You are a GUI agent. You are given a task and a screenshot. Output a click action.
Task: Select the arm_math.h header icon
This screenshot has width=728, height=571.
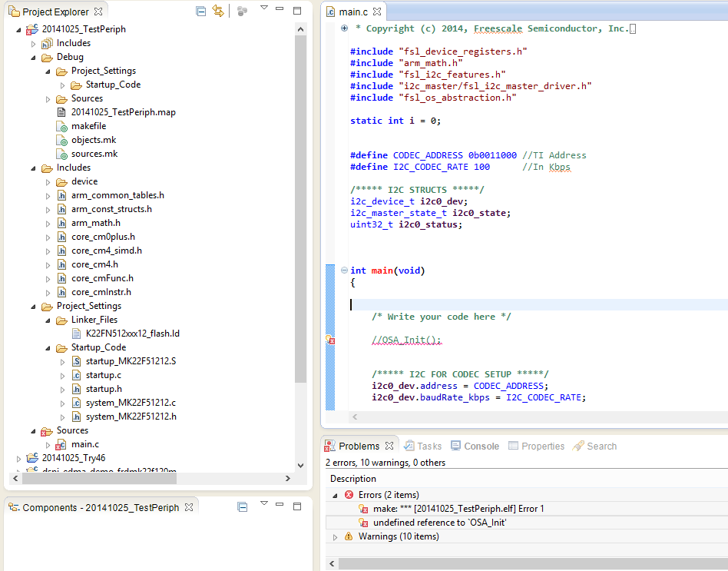[x=61, y=223]
